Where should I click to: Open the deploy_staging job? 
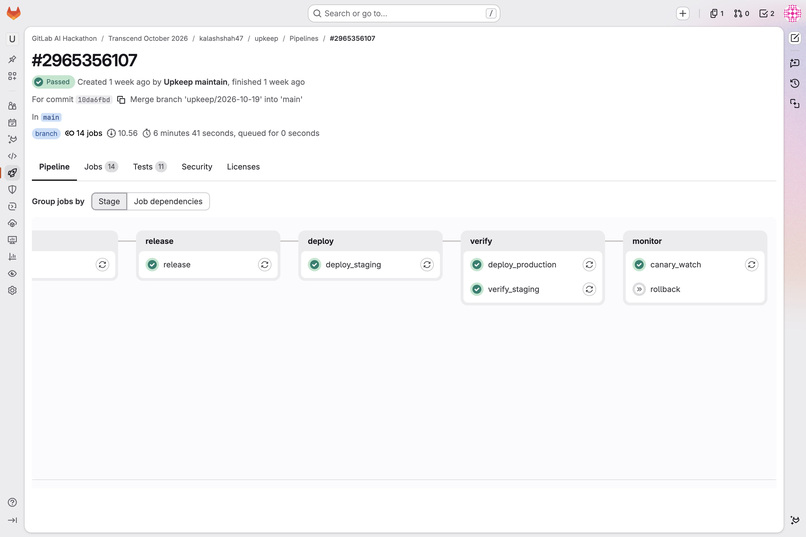(353, 265)
